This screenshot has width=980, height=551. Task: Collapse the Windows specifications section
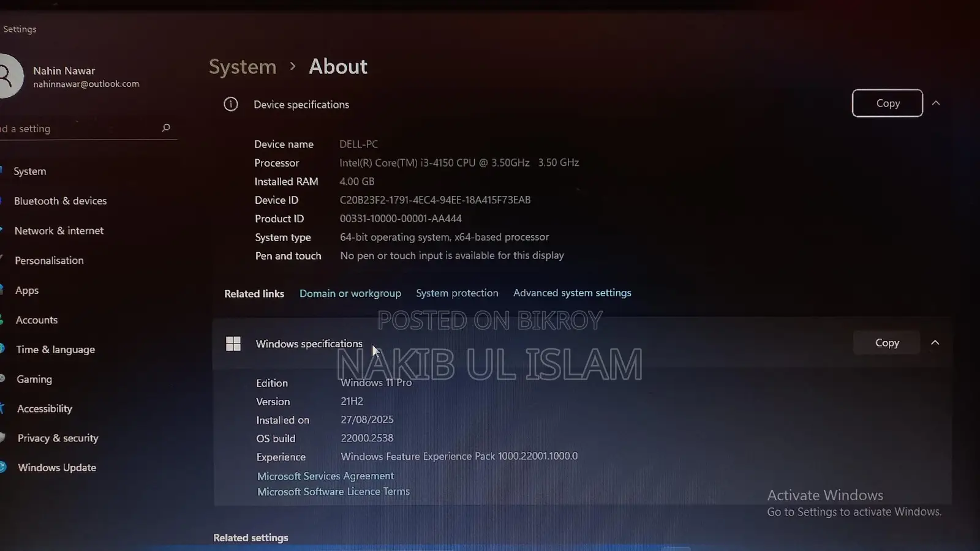935,342
